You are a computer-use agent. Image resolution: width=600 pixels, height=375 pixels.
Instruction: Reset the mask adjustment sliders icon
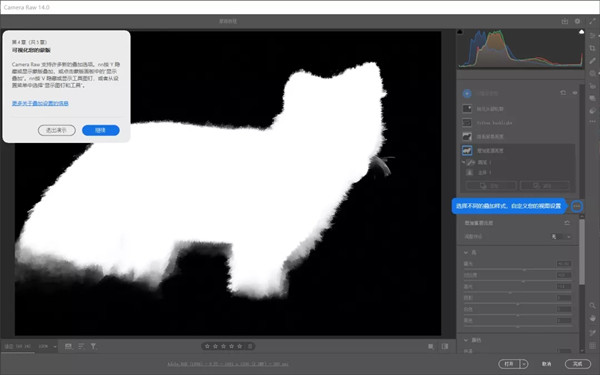click(x=567, y=223)
